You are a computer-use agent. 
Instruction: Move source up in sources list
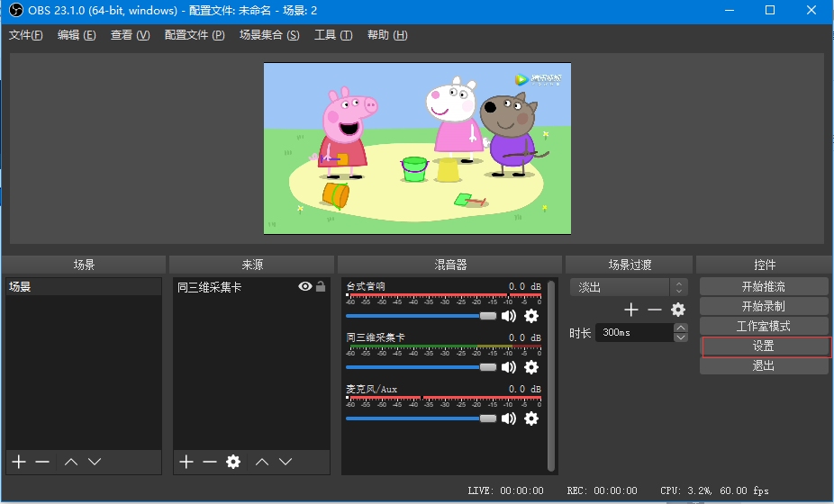point(262,462)
